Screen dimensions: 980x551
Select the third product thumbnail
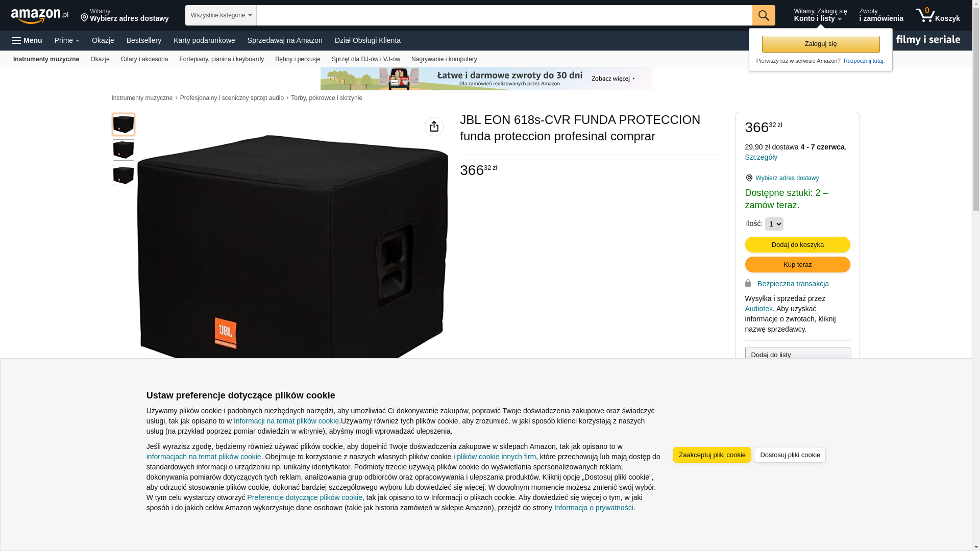click(x=124, y=176)
